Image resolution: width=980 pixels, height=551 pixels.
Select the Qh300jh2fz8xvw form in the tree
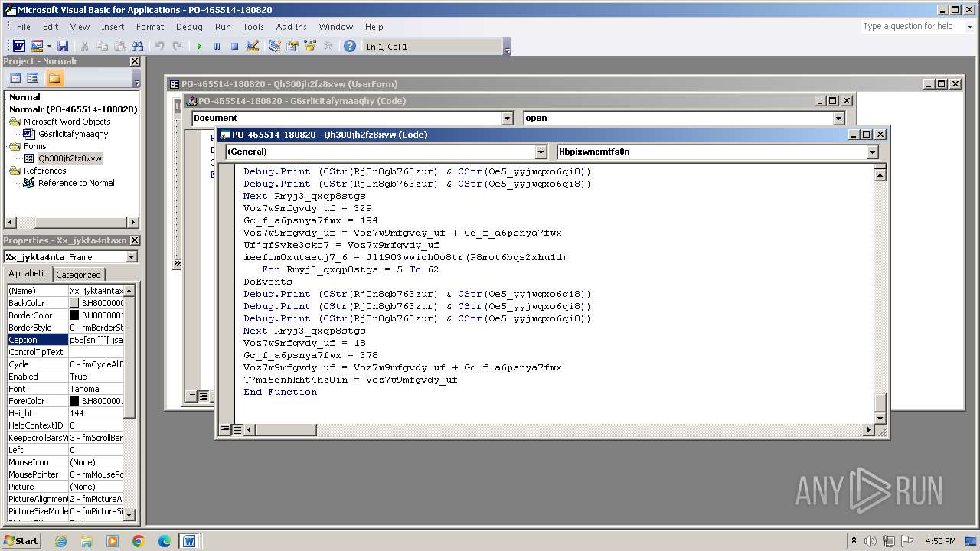pyautogui.click(x=70, y=158)
